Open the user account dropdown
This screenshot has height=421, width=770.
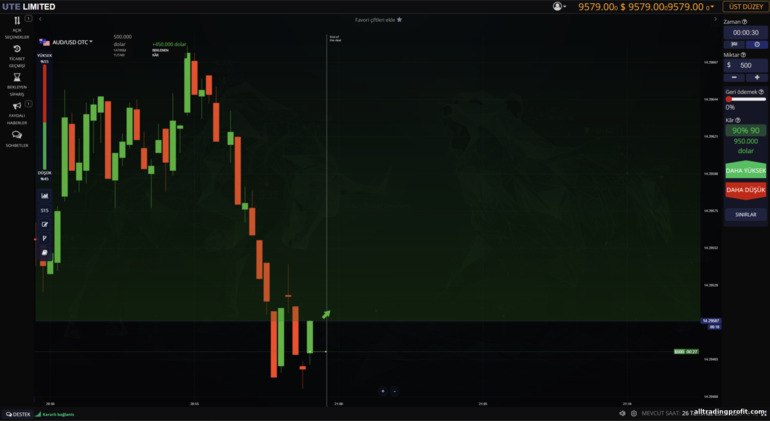click(559, 6)
